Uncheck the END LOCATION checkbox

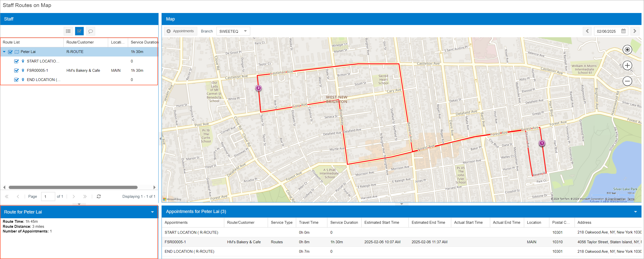click(16, 80)
